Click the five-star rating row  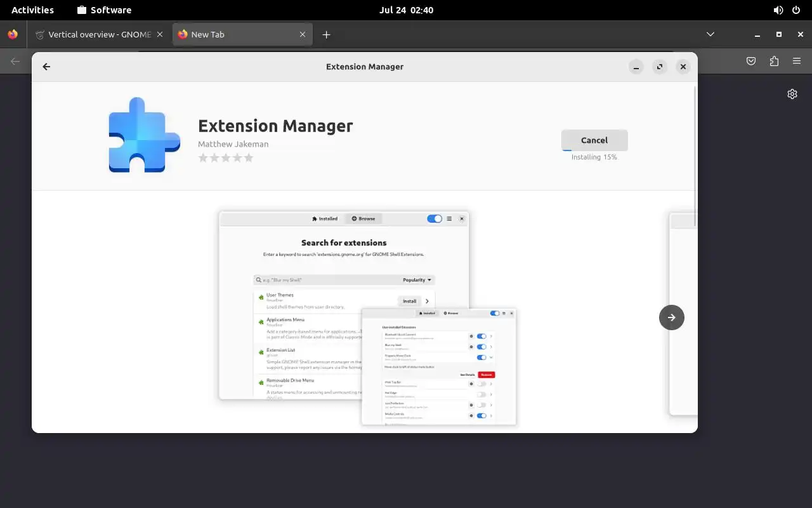226,157
